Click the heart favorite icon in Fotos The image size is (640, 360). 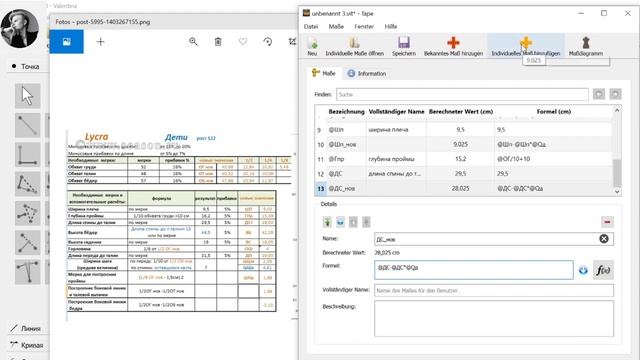[x=243, y=42]
